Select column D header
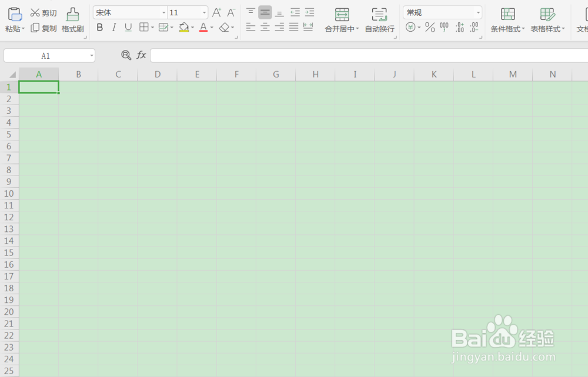The image size is (588, 377). pos(158,74)
